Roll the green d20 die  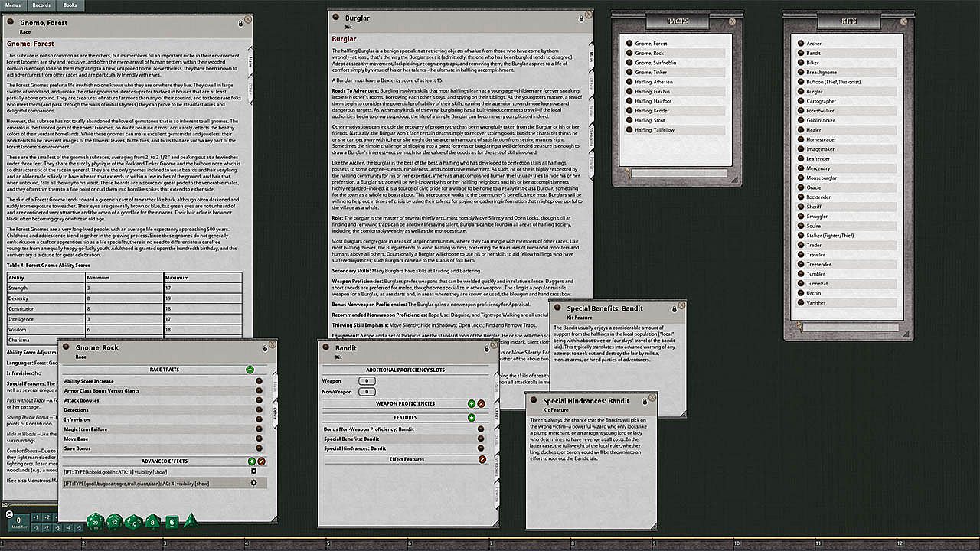pyautogui.click(x=94, y=522)
